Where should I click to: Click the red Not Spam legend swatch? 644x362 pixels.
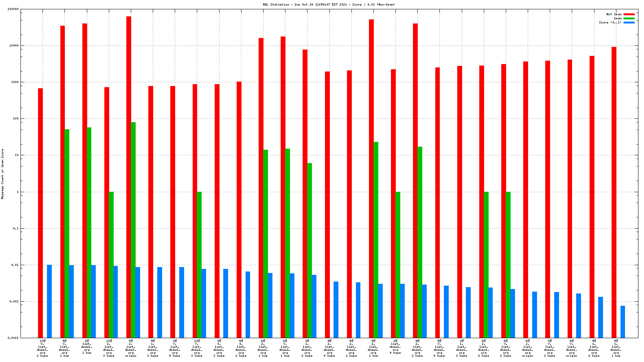(629, 15)
